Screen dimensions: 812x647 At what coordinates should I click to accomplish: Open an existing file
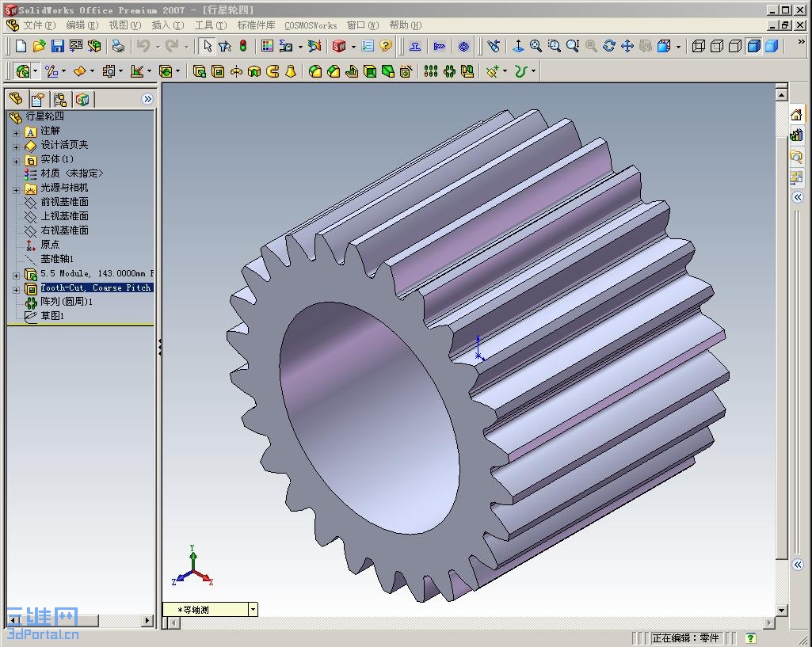click(x=39, y=46)
